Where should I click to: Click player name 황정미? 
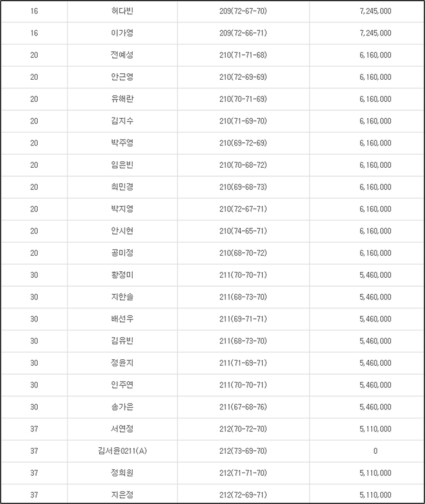point(122,275)
